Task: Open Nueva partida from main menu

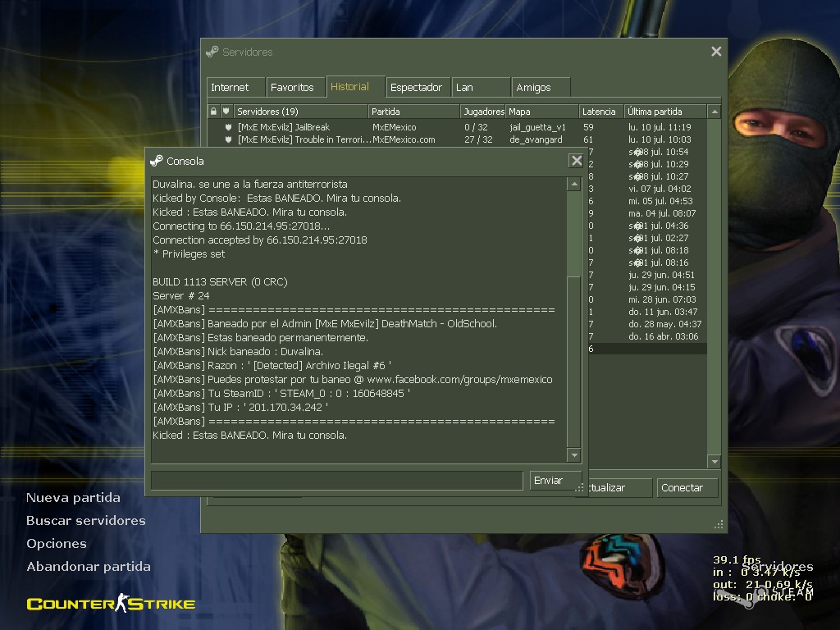Action: (x=73, y=498)
